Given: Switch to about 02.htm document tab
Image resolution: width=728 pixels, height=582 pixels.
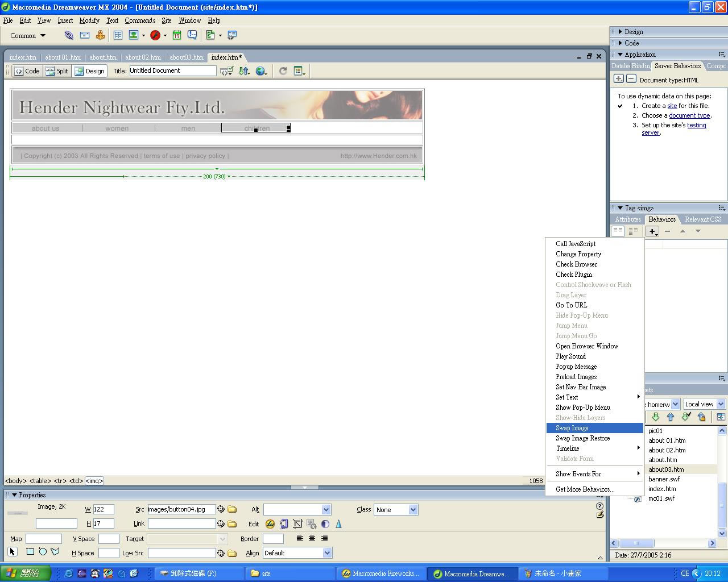Looking at the screenshot, I should 143,57.
